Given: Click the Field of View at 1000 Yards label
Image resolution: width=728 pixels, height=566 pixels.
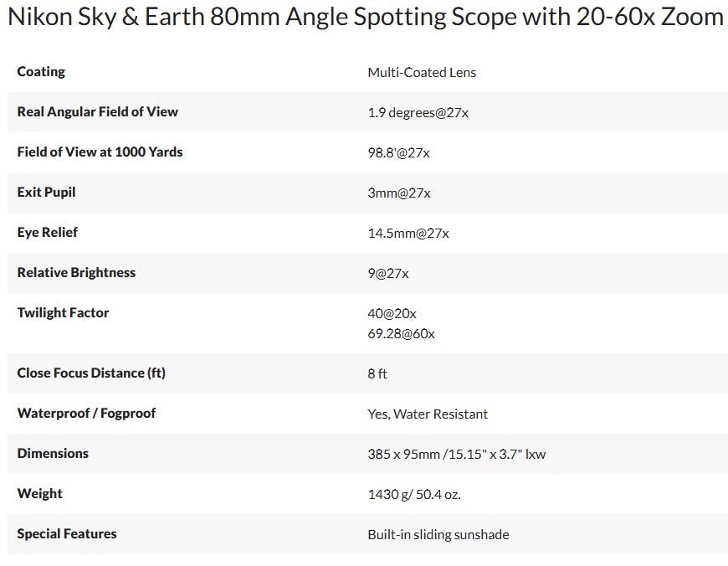Looking at the screenshot, I should coord(100,152).
